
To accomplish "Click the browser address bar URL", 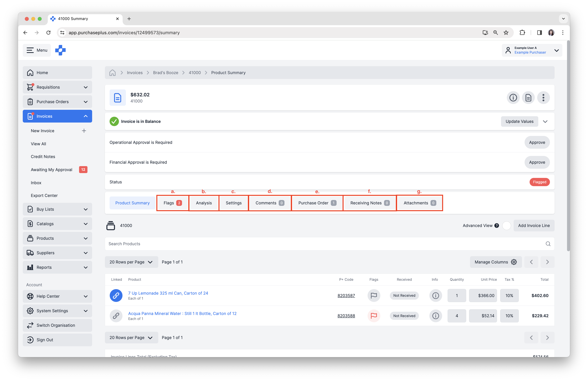I will pos(124,33).
